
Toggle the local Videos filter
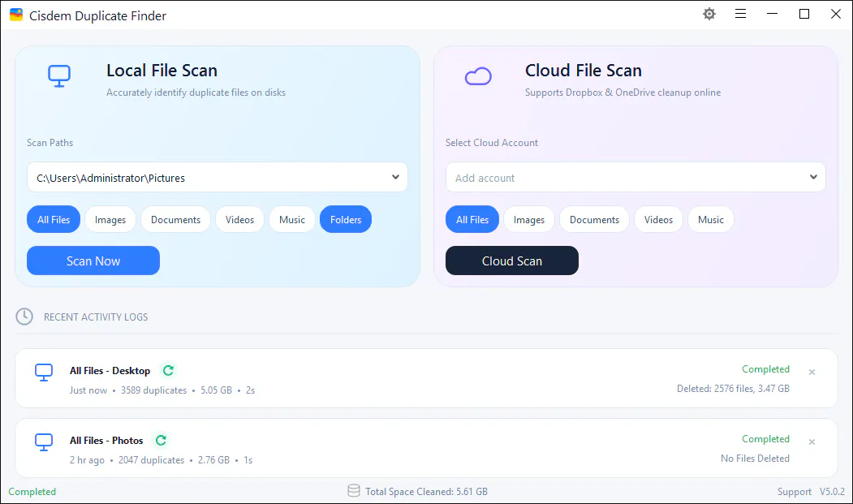tap(240, 219)
